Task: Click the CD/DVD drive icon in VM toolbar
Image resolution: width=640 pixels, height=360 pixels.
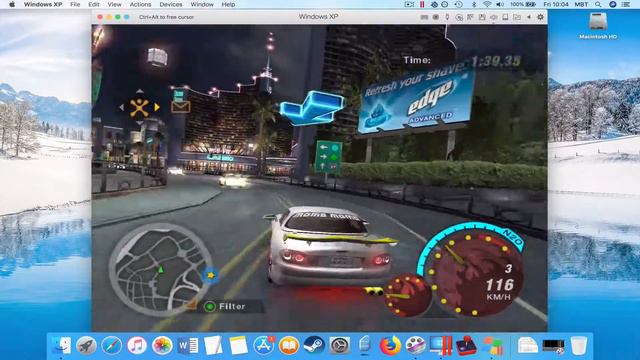Action: (459, 17)
